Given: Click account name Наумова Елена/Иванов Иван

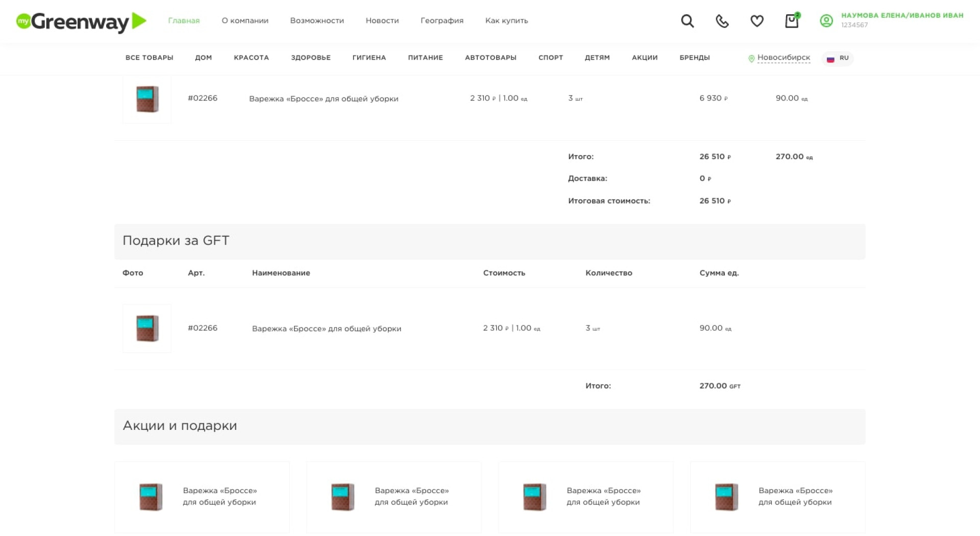Looking at the screenshot, I should coord(902,16).
